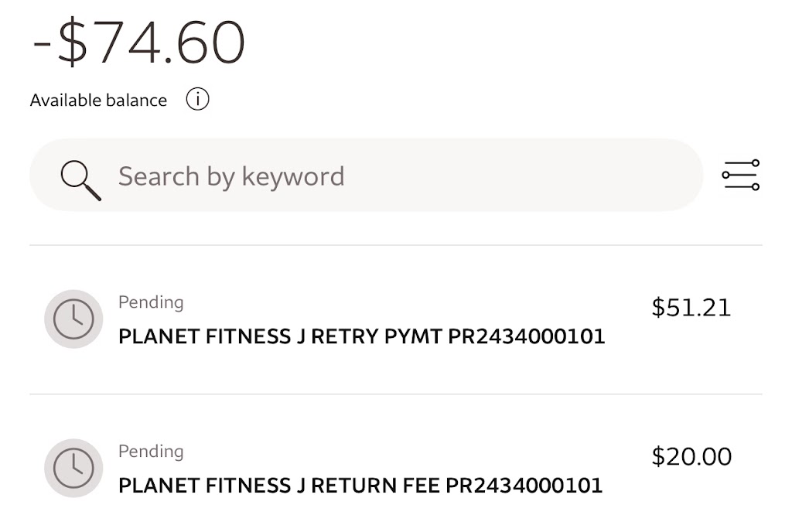Select PR2434000101 reference in the retry payment row
This screenshot has height=532, width=792.
526,337
